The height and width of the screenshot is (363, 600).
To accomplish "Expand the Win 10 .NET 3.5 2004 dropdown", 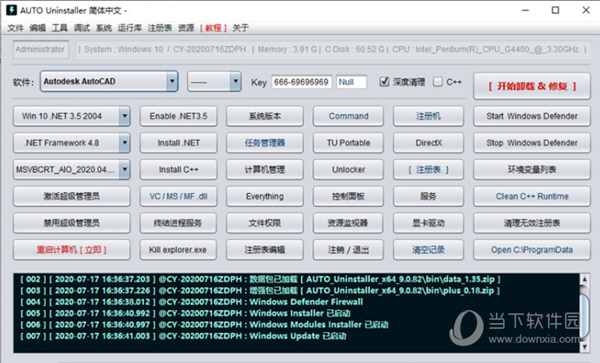I will 124,116.
